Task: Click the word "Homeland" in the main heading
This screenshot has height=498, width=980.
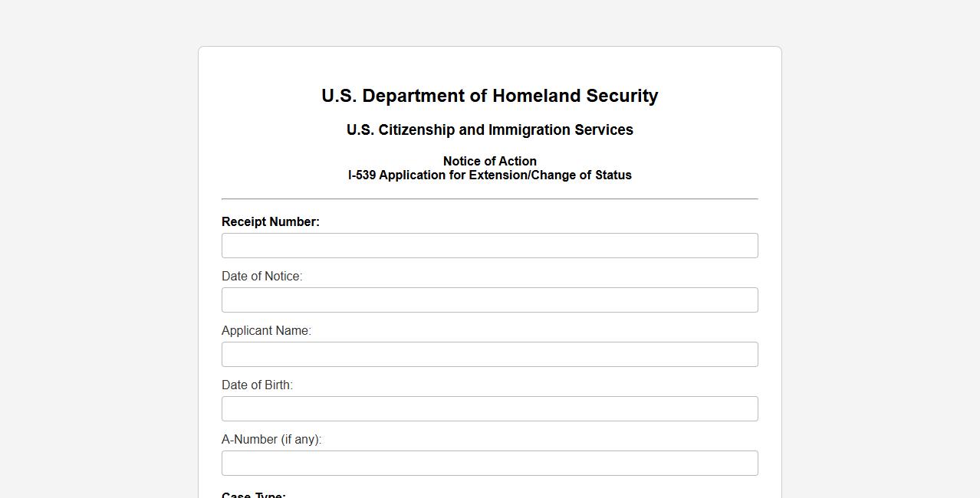Action: 536,97
